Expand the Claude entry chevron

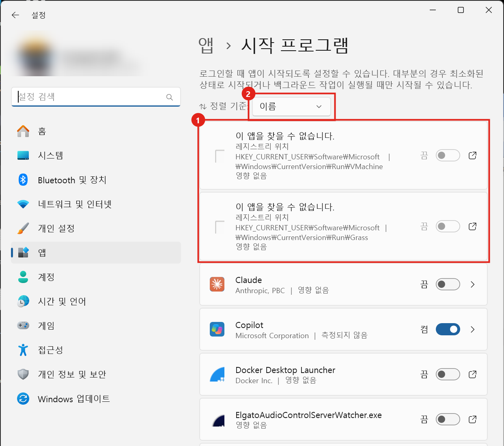click(x=472, y=284)
